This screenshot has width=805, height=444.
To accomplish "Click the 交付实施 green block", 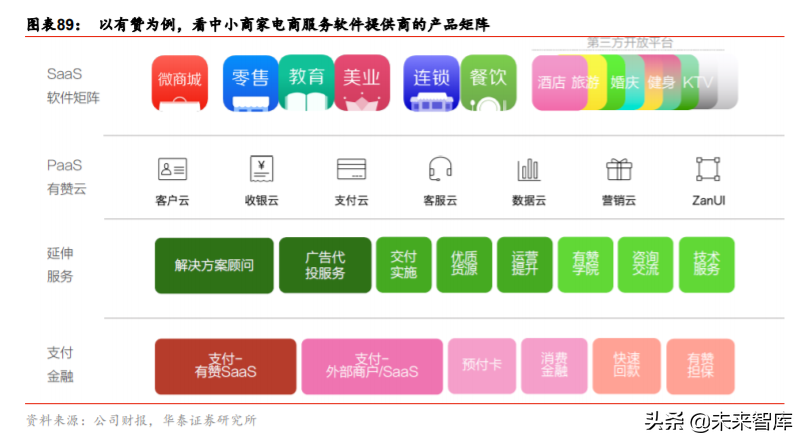I will tap(404, 265).
